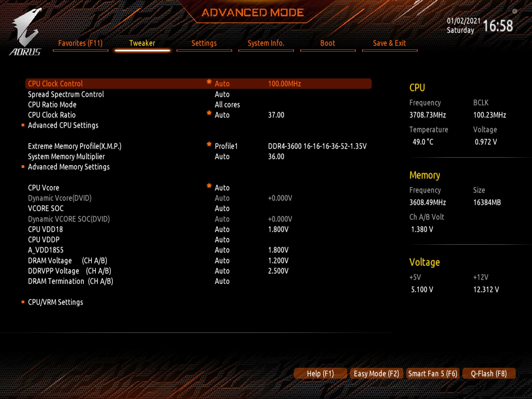This screenshot has width=532, height=399.
Task: Switch to the Settings tab
Action: pos(204,43)
